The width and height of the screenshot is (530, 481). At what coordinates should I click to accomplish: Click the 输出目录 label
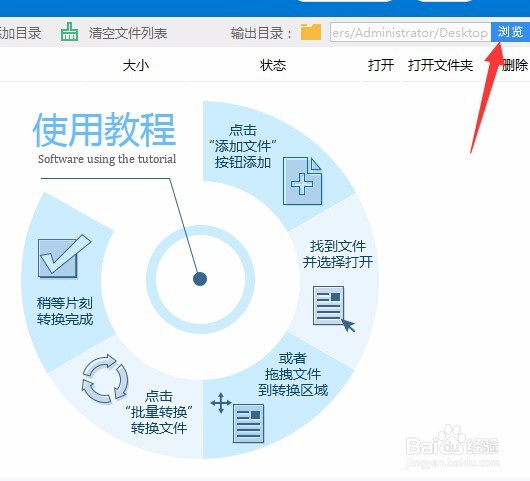click(261, 33)
